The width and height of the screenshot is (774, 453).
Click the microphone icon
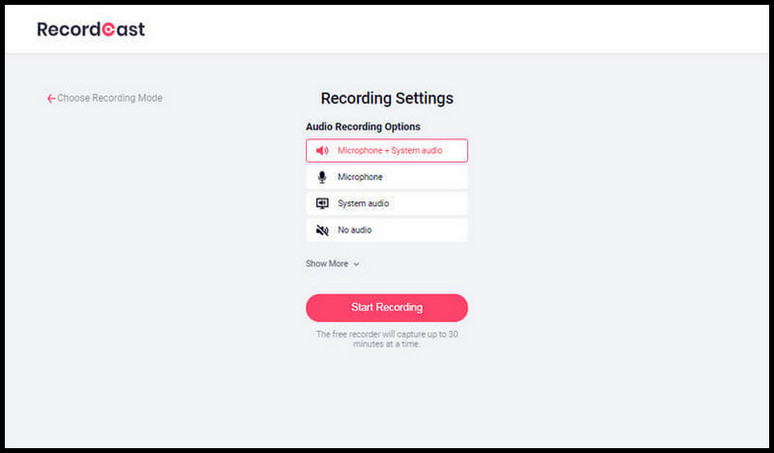(x=322, y=177)
